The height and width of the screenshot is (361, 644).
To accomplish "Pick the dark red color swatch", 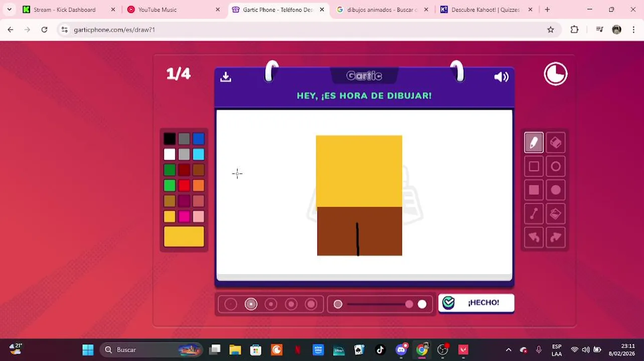I will (184, 170).
